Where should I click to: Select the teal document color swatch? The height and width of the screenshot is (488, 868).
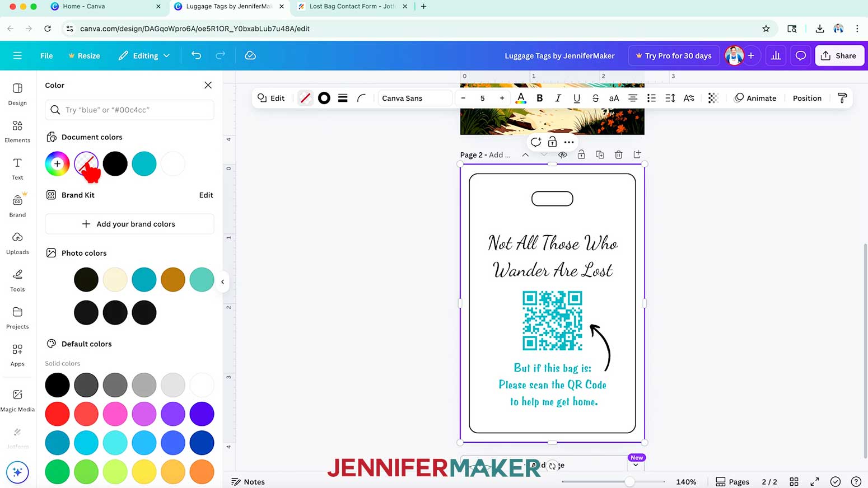click(144, 164)
